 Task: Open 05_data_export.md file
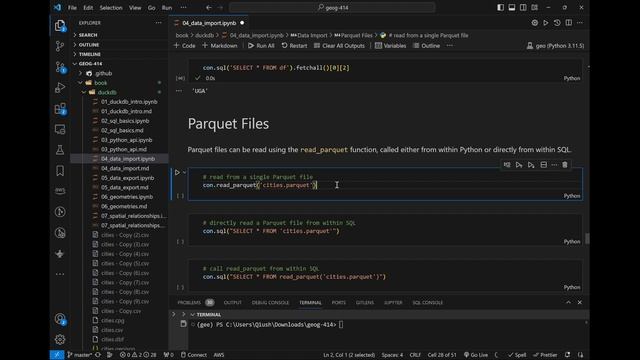[124, 187]
